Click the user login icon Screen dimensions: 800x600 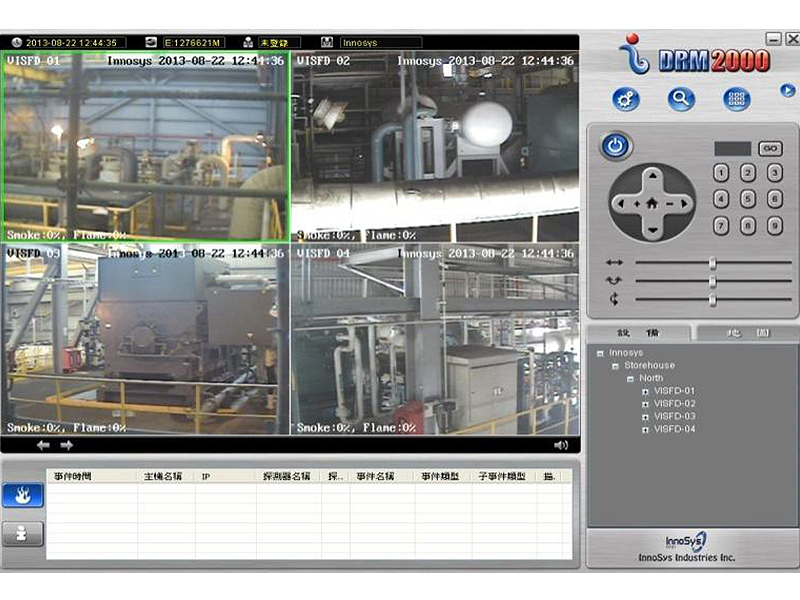(x=248, y=42)
